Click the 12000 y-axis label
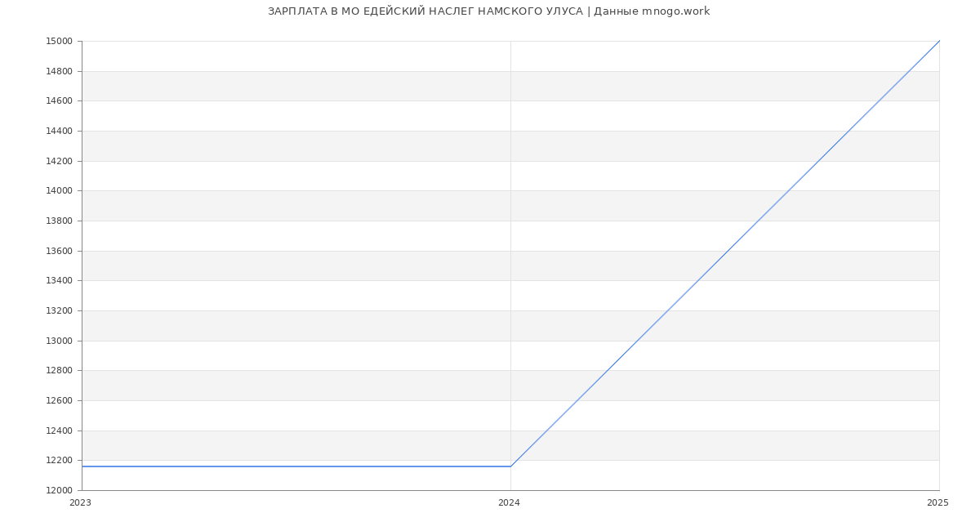The height and width of the screenshot is (531, 980). (59, 491)
